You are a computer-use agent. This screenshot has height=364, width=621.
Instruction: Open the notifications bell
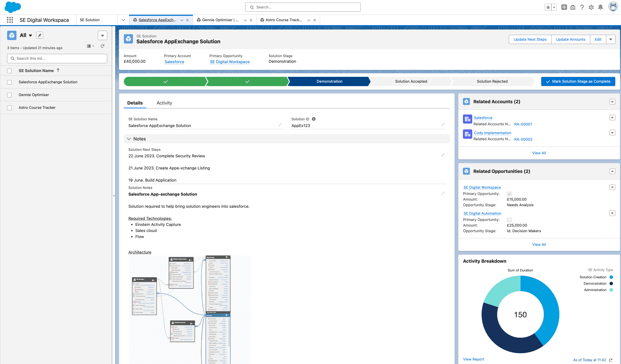601,7
